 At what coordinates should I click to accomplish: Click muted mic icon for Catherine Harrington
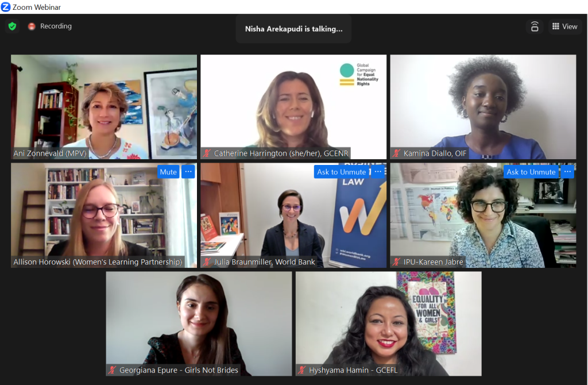(207, 153)
